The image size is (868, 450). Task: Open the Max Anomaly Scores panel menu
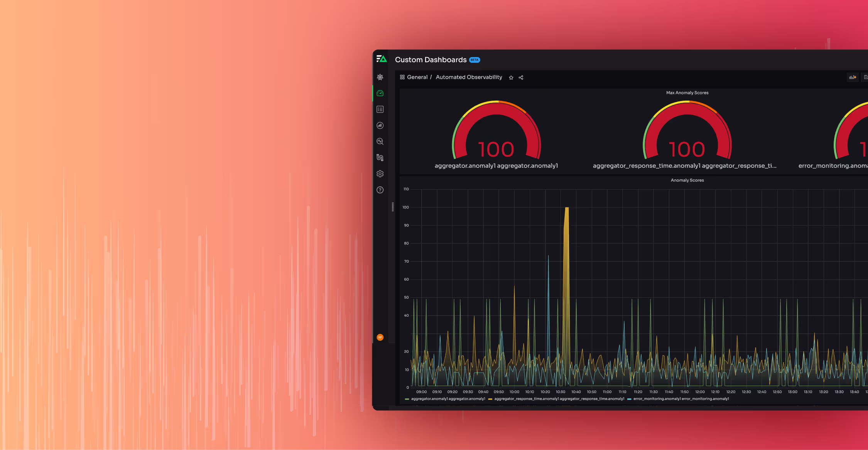[687, 93]
